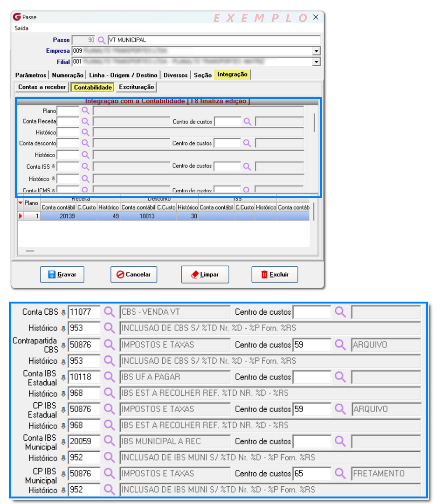Image resolution: width=441 pixels, height=504 pixels.
Task: Search cost center on CP IBS Estadual row
Action: click(x=340, y=409)
